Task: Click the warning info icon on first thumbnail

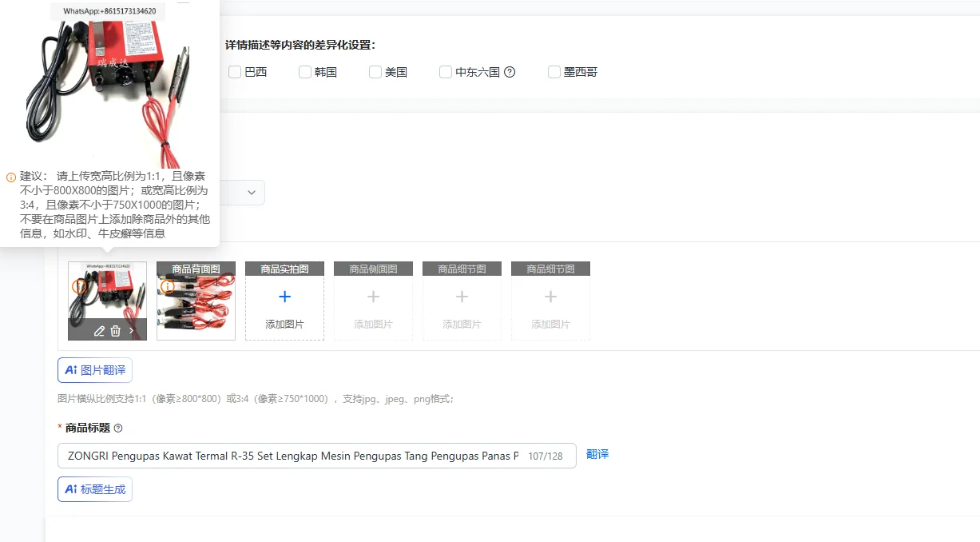Action: pos(79,285)
